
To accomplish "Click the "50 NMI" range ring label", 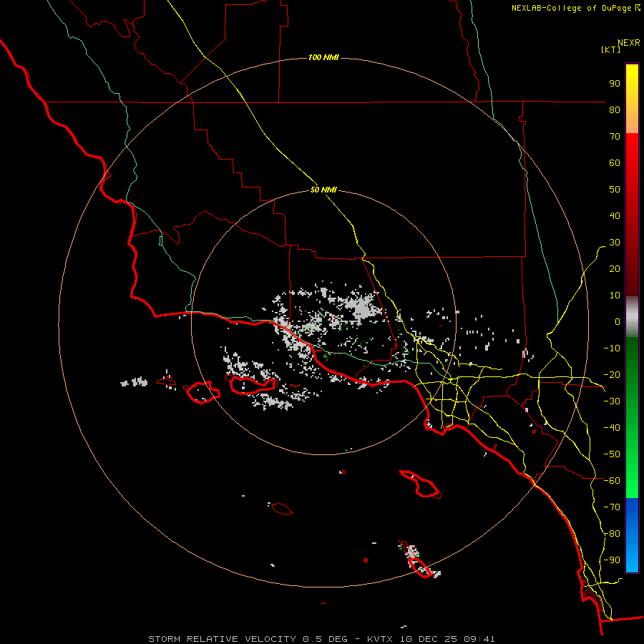I will tap(323, 190).
